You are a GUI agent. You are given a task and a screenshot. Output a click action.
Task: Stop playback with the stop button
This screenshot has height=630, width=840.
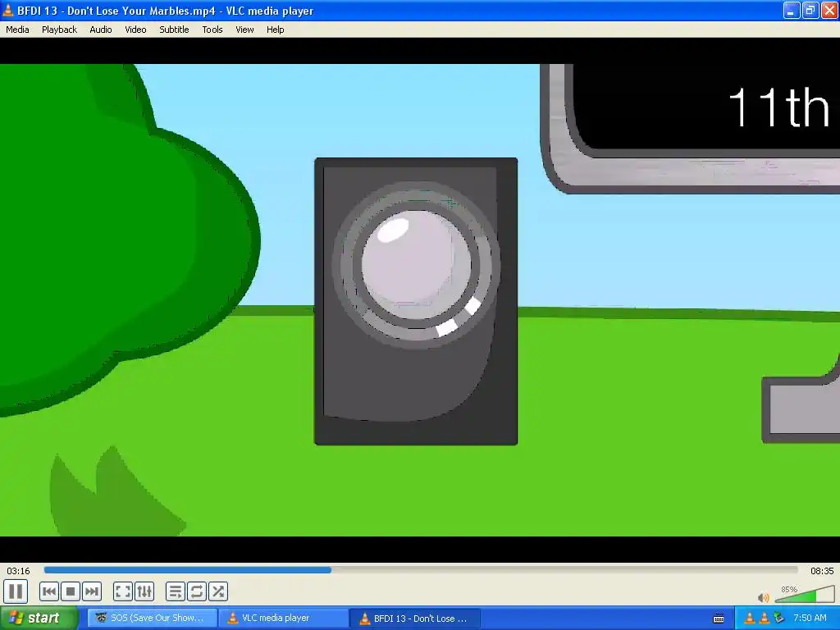(x=71, y=591)
